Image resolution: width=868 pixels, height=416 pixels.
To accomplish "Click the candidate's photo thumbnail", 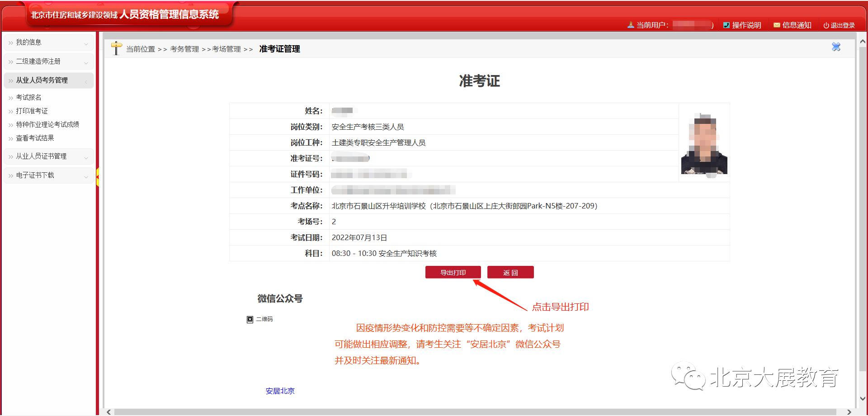I will 704,143.
